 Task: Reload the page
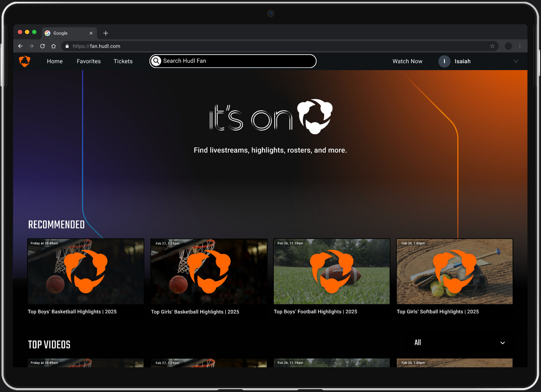coord(42,46)
